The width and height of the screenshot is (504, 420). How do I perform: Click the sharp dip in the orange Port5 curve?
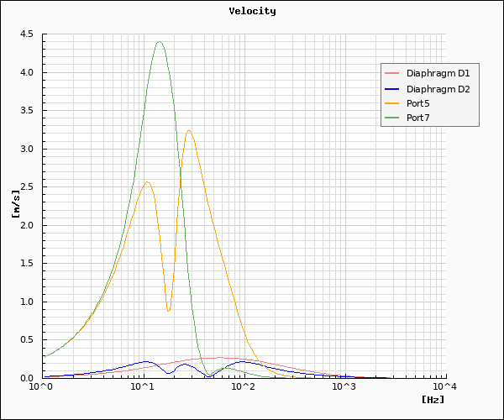pos(168,311)
